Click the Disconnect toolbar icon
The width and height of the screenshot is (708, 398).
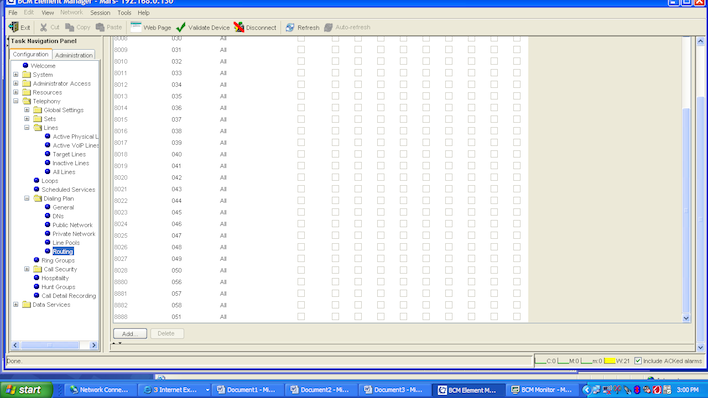pyautogui.click(x=239, y=27)
